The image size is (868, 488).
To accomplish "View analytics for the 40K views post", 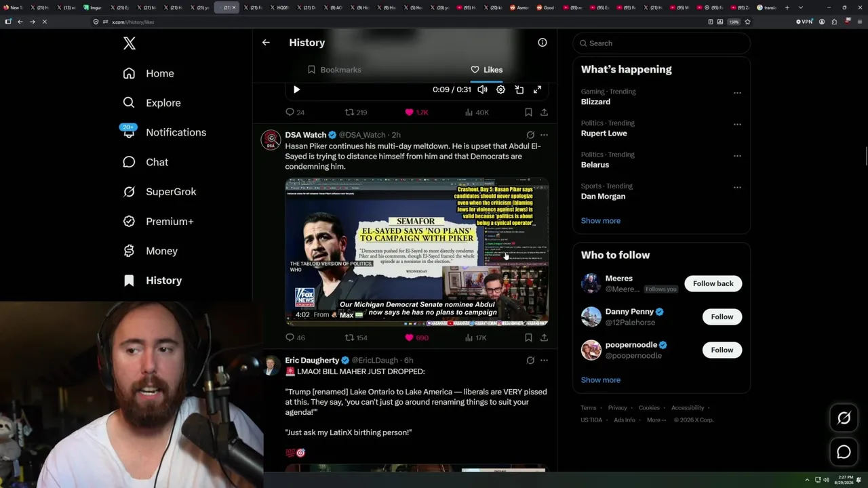I will [x=477, y=113].
